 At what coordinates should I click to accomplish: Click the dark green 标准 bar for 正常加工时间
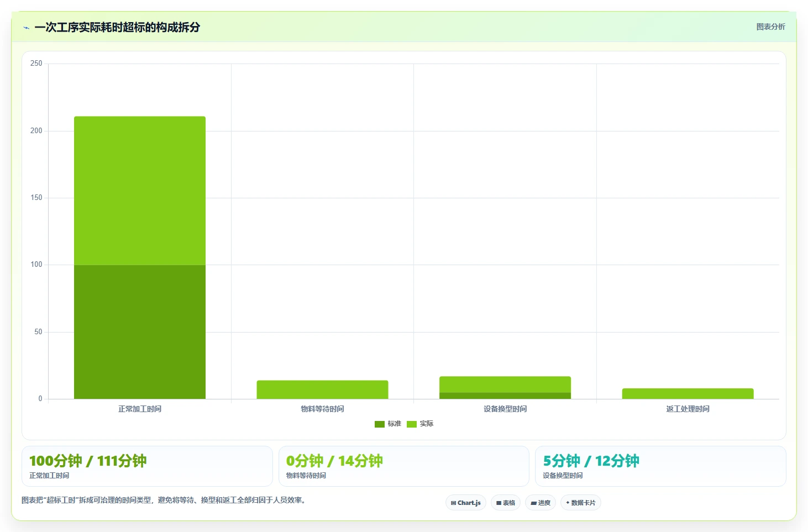pos(140,331)
